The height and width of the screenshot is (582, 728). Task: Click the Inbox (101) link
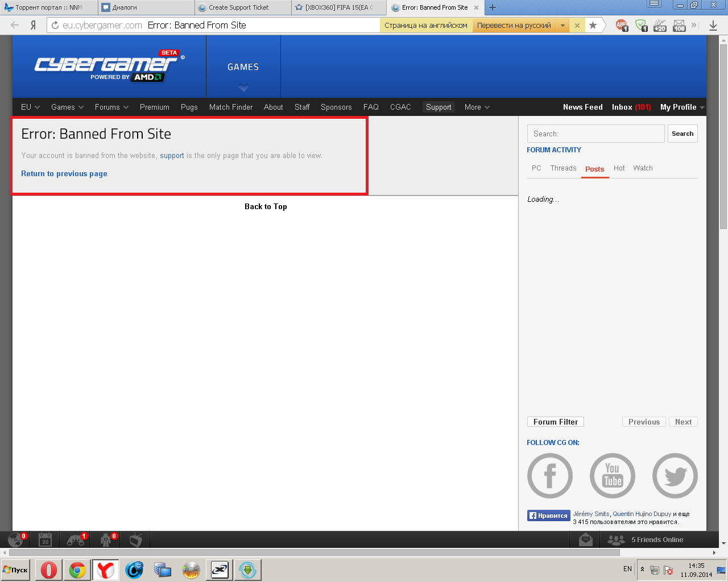coord(631,107)
